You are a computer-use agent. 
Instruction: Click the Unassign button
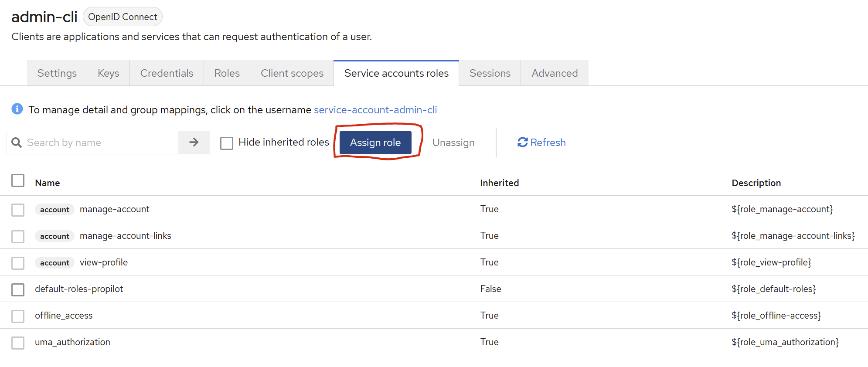coord(453,143)
